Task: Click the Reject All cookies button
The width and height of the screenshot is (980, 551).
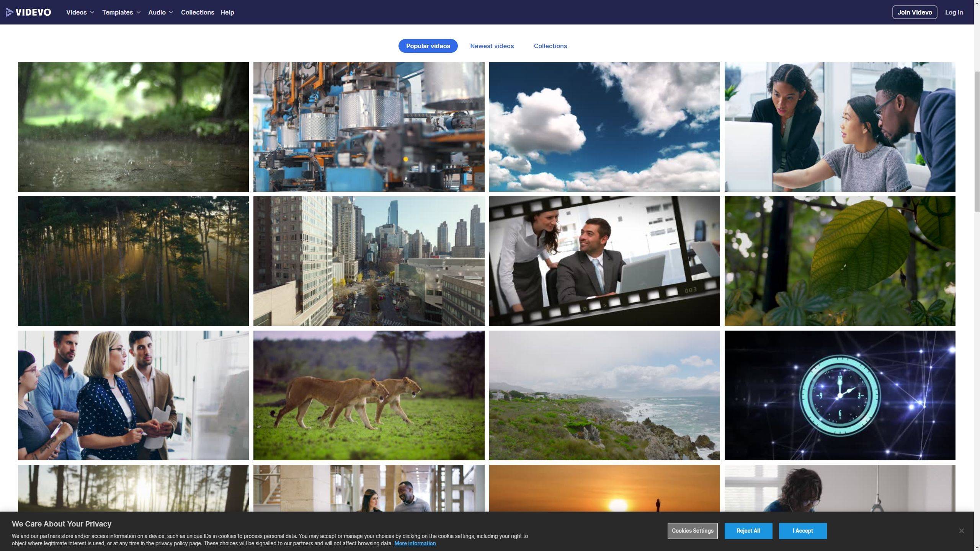Action: tap(748, 531)
